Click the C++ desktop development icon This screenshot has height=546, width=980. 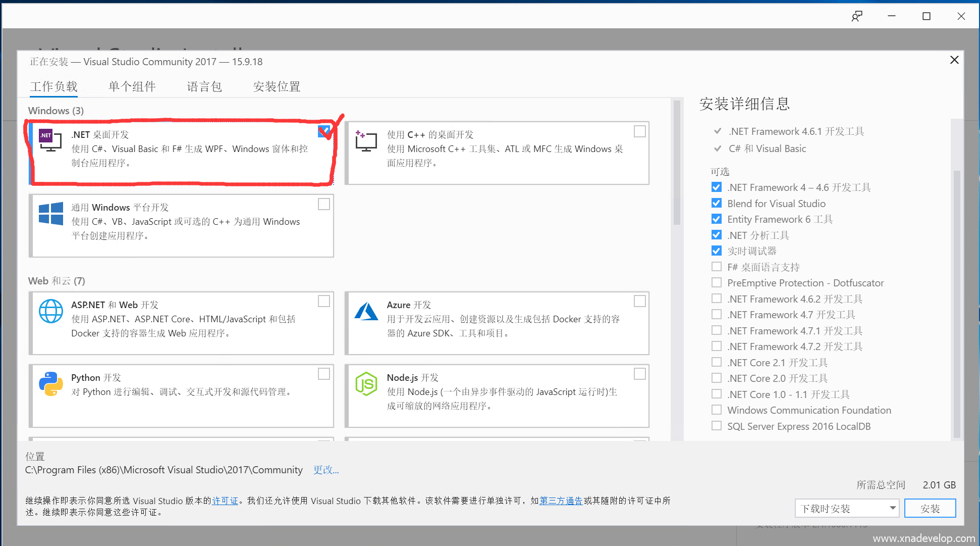coord(366,141)
